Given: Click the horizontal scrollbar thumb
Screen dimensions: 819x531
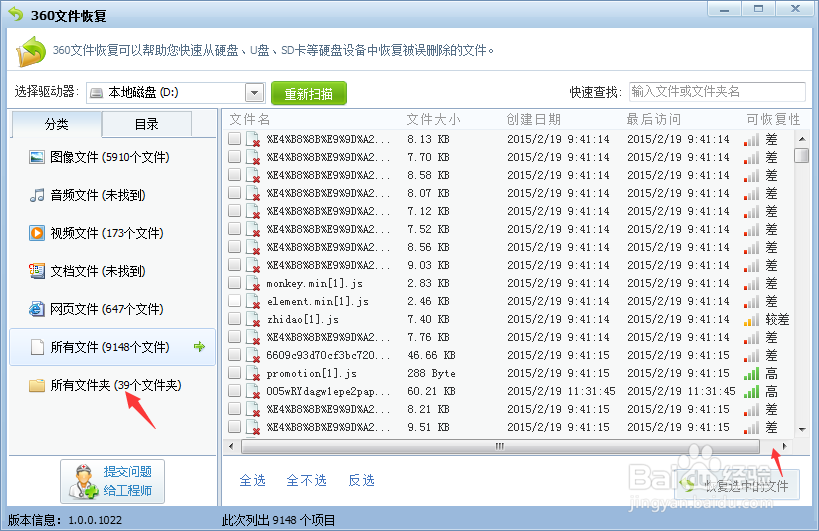Looking at the screenshot, I should [x=500, y=446].
